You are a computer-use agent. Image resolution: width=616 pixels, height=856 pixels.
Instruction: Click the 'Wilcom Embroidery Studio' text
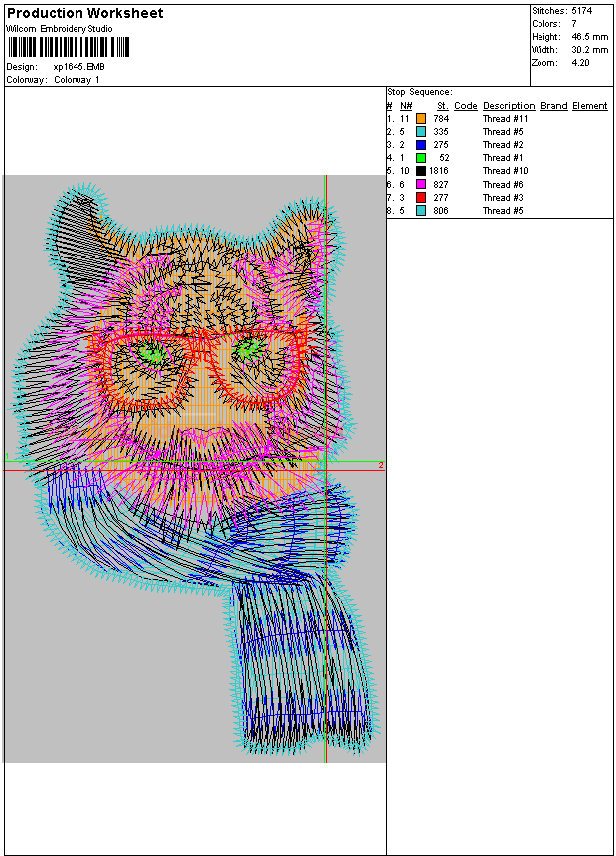(60, 29)
